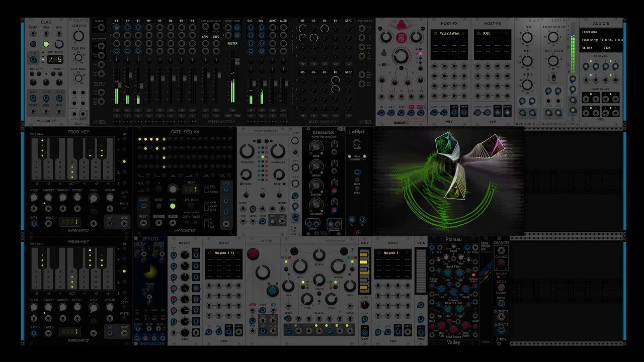Toggle power icon next to ValhallaVint plugin

pyautogui.click(x=435, y=34)
